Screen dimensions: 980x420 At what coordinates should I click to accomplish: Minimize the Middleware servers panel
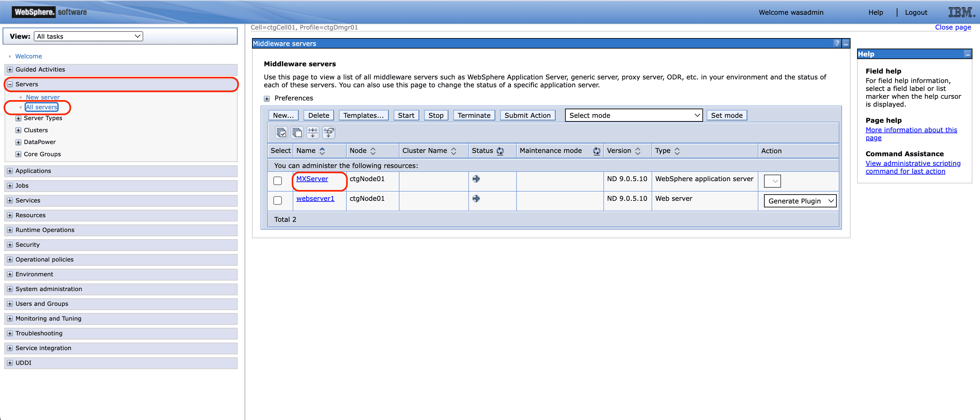pos(845,43)
